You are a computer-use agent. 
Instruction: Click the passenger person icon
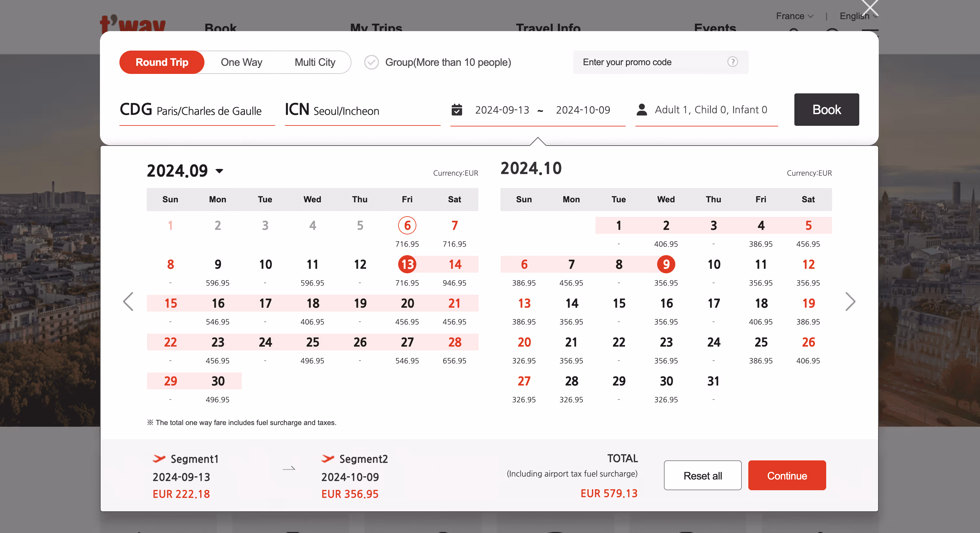pyautogui.click(x=642, y=110)
